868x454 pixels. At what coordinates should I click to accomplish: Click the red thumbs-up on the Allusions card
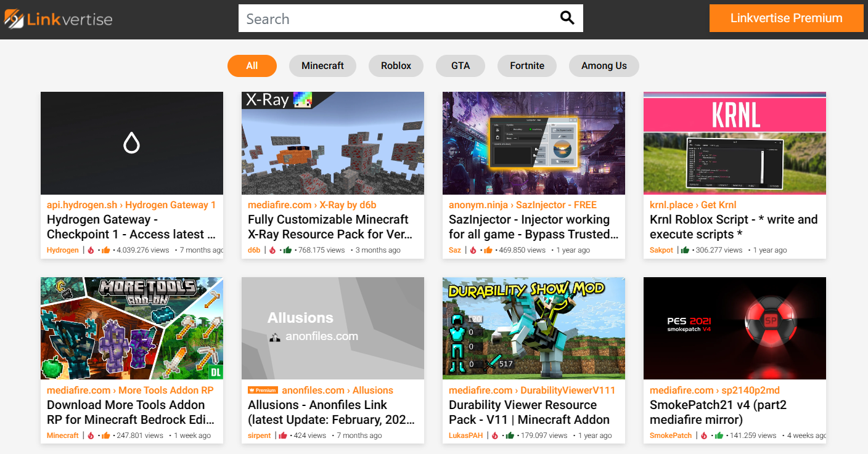point(283,436)
